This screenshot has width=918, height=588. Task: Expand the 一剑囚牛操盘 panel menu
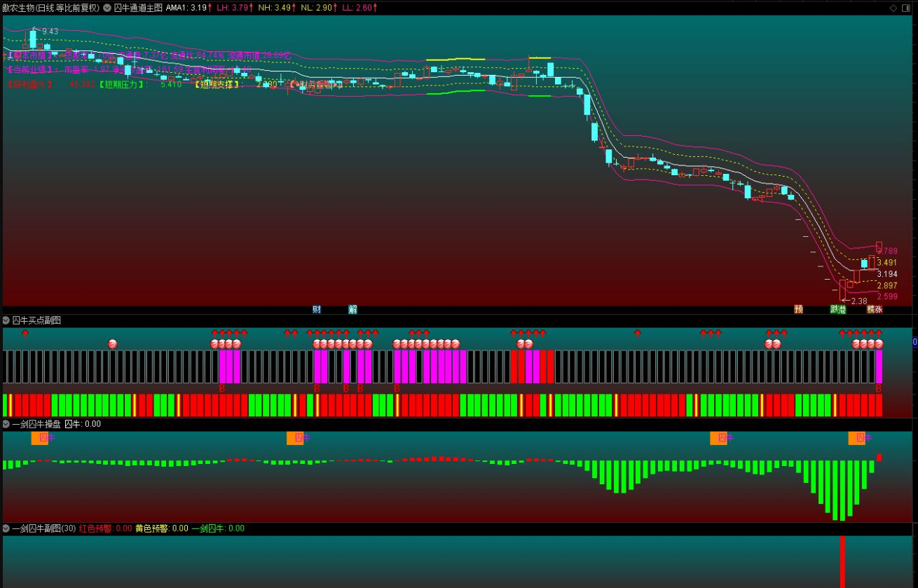point(6,424)
